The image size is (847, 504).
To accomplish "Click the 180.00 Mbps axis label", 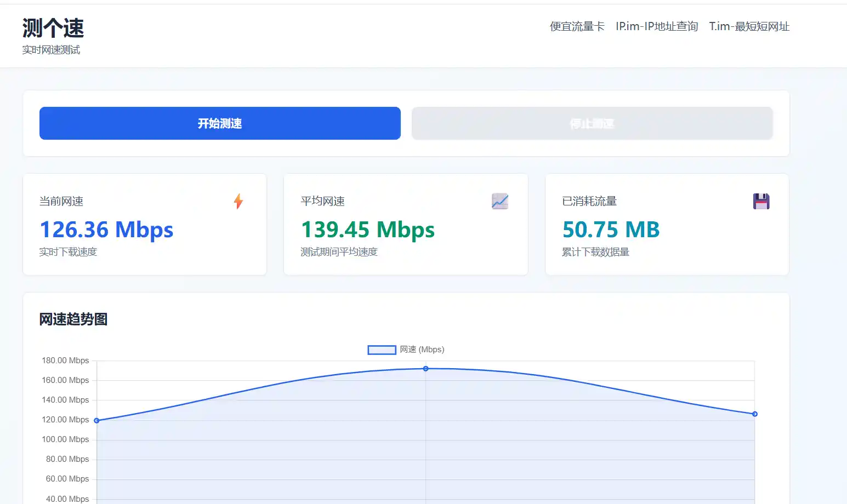I will pos(65,360).
